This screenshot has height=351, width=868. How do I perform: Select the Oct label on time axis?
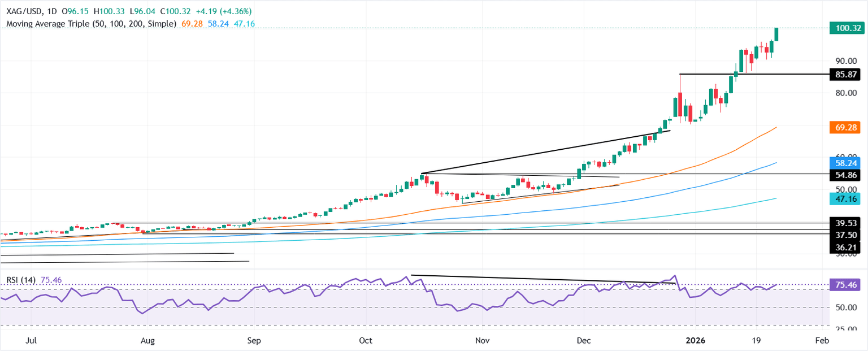[x=366, y=341]
